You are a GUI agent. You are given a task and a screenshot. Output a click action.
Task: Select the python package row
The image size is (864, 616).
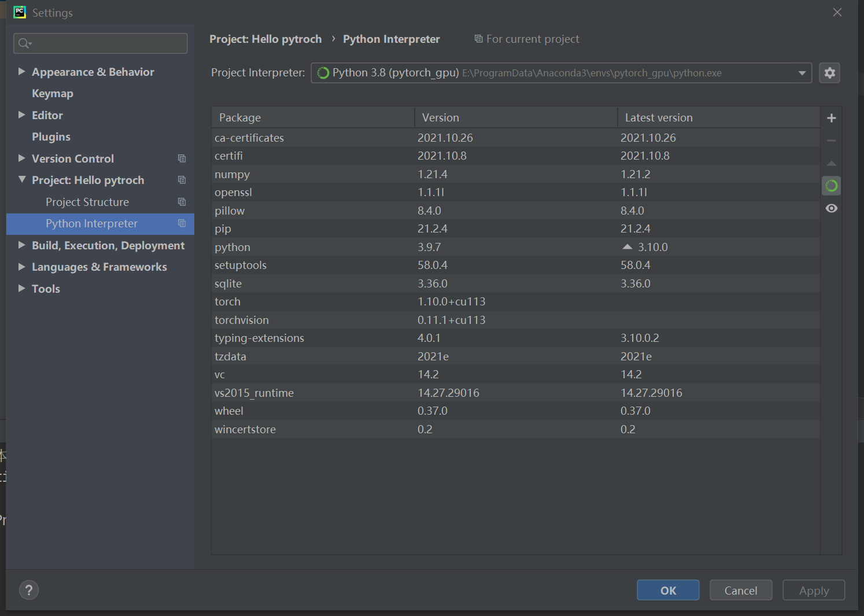pos(516,247)
